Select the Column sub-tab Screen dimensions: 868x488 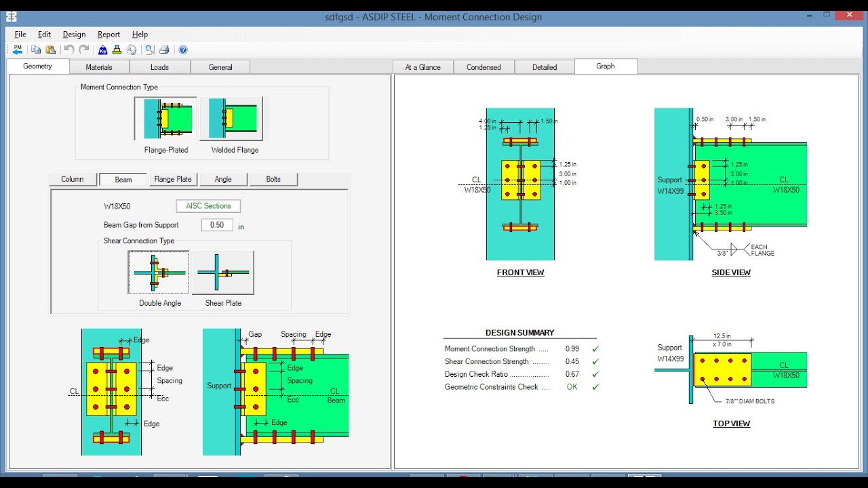click(73, 180)
